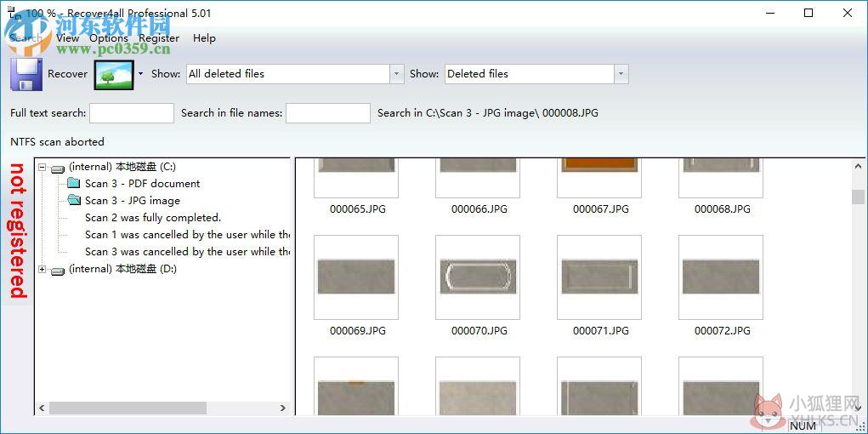Focus the Search in file names field
This screenshot has width=868, height=434.
[328, 113]
